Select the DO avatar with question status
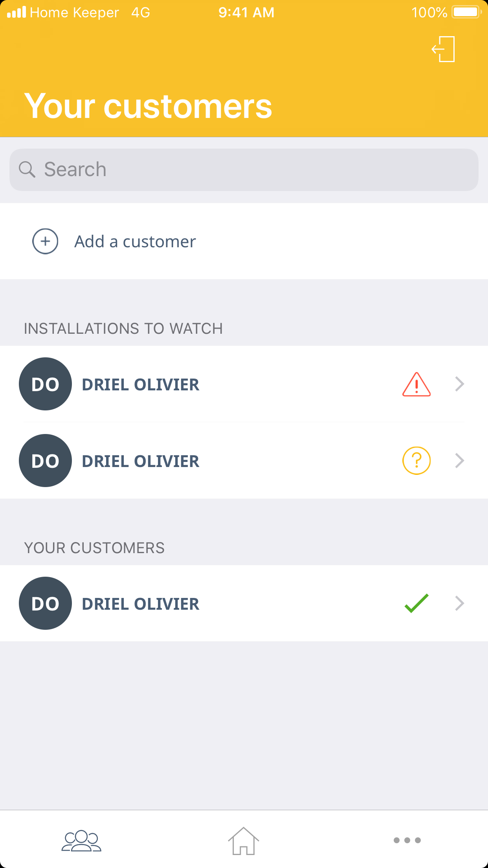This screenshot has width=488, height=868. [x=45, y=461]
